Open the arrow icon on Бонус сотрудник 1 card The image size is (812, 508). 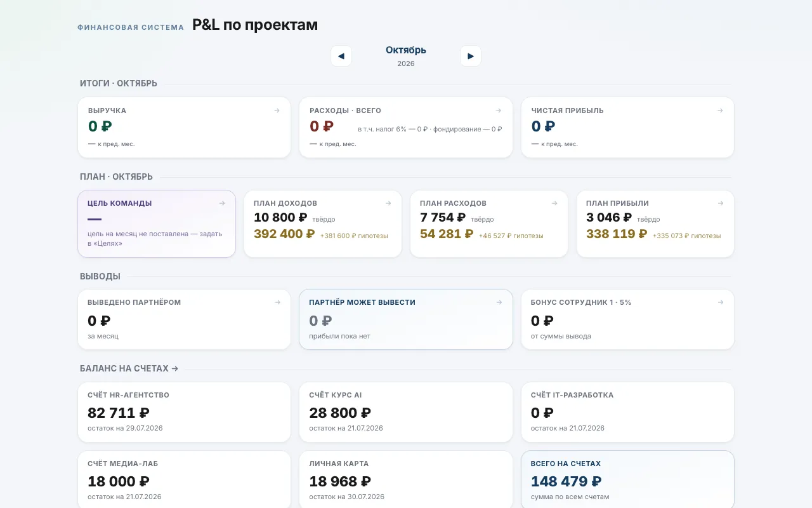(x=721, y=302)
